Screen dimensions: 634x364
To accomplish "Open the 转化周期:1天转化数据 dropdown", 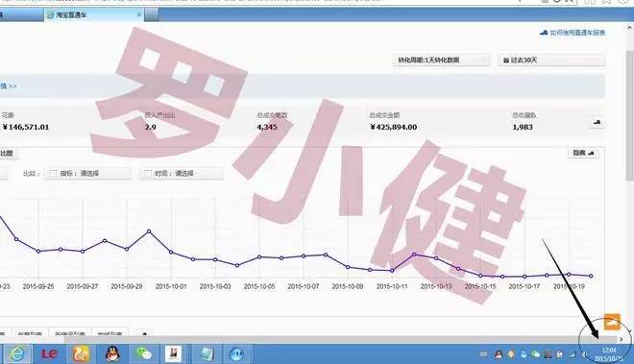I will coord(441,60).
